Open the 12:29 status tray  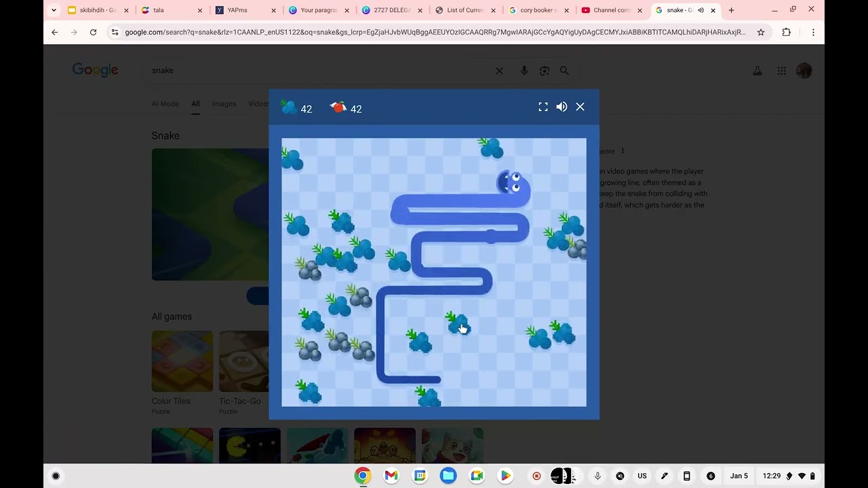click(x=789, y=476)
